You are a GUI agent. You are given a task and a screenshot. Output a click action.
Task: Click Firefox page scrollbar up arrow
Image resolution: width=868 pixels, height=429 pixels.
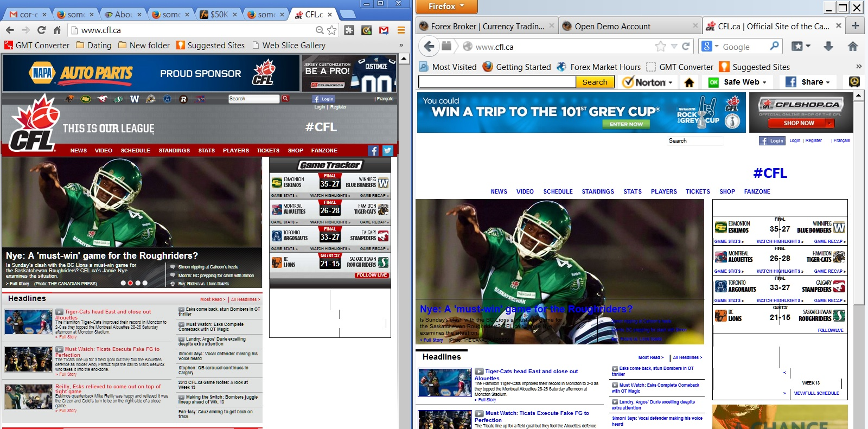click(x=859, y=95)
